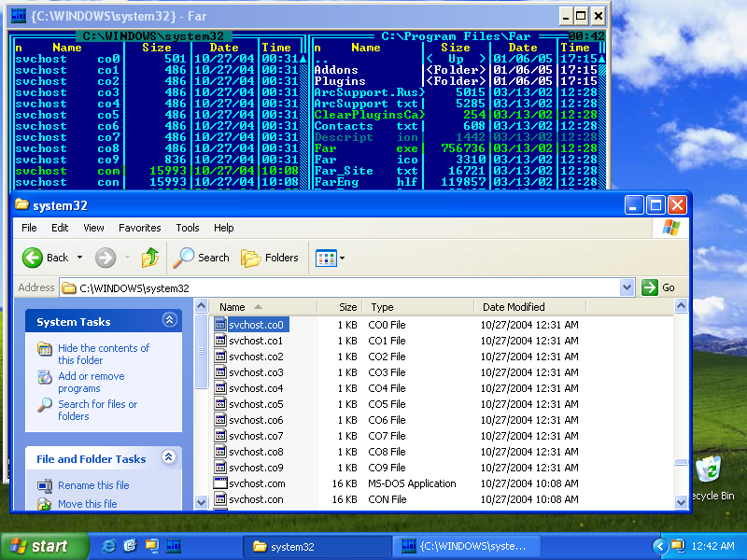This screenshot has height=560, width=747.
Task: Open the Edit menu
Action: (x=60, y=228)
